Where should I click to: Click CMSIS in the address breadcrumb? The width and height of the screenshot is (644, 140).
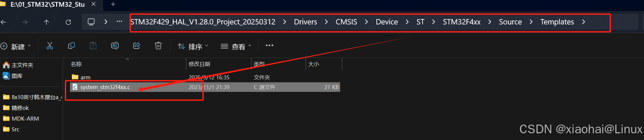click(x=346, y=22)
